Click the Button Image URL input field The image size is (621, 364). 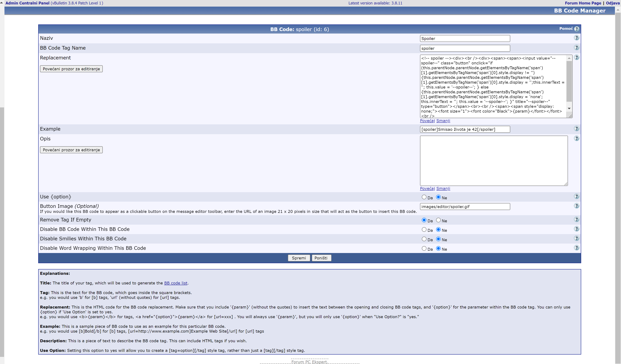click(x=464, y=206)
